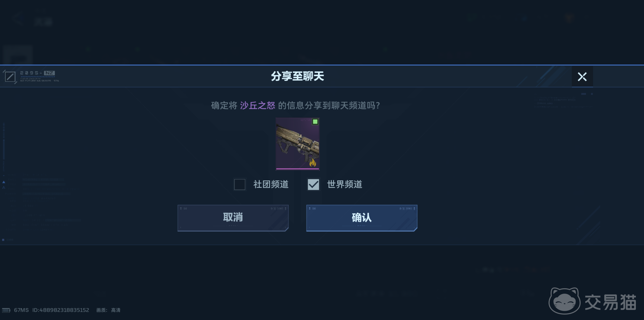The image size is (644, 320).
Task: Close the 分享至聊天 dialog with X
Action: [x=582, y=77]
